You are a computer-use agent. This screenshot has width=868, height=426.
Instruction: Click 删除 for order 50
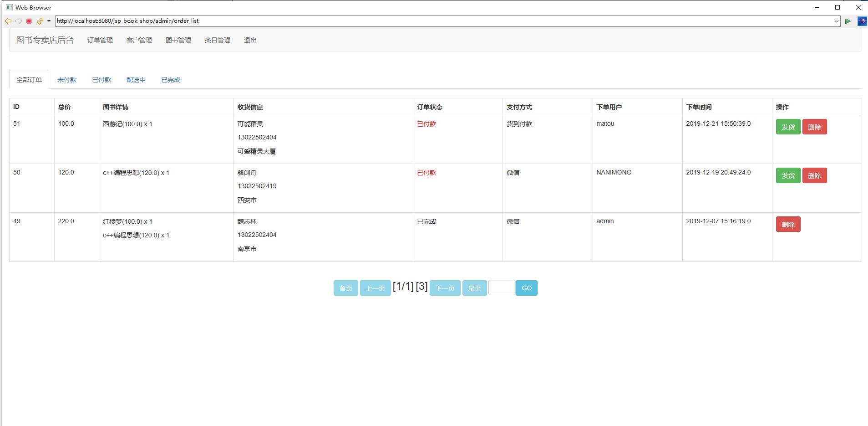click(x=814, y=176)
